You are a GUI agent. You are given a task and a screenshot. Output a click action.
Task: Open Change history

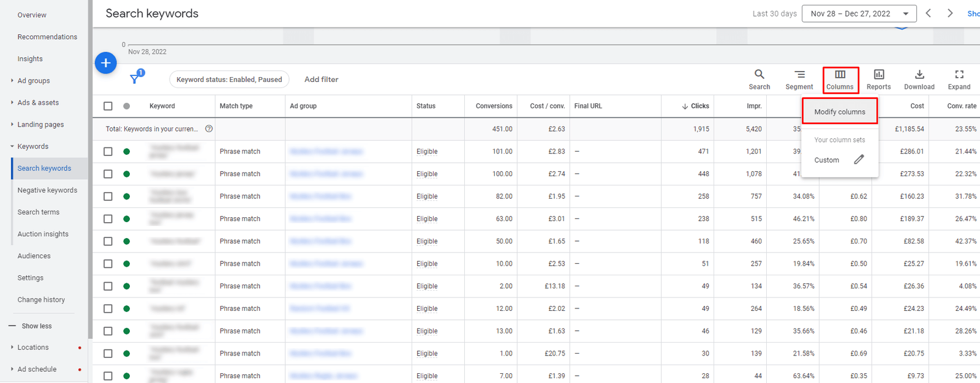tap(41, 300)
